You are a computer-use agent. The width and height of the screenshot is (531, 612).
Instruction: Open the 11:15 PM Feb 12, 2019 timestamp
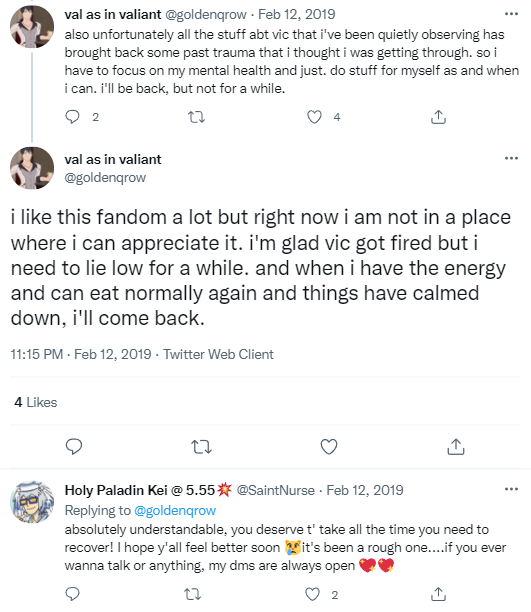pyautogui.click(x=81, y=354)
